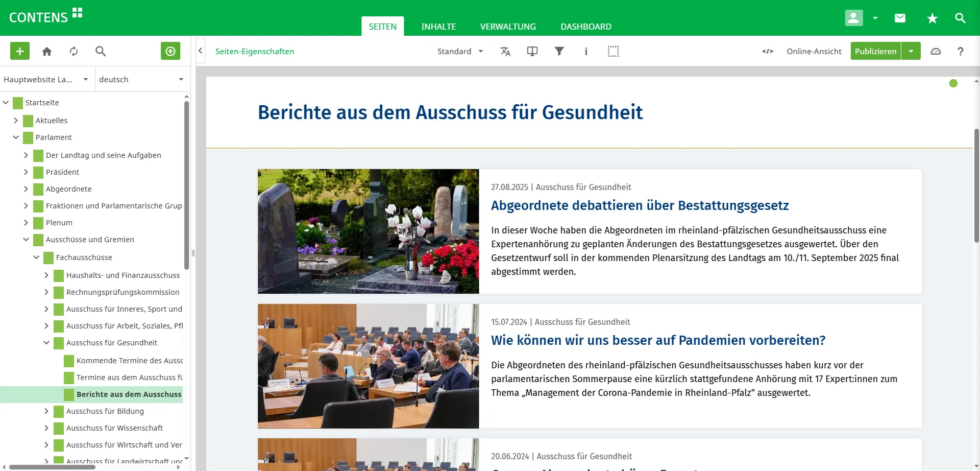
Task: Collapse the left sidebar panel
Action: point(201,51)
